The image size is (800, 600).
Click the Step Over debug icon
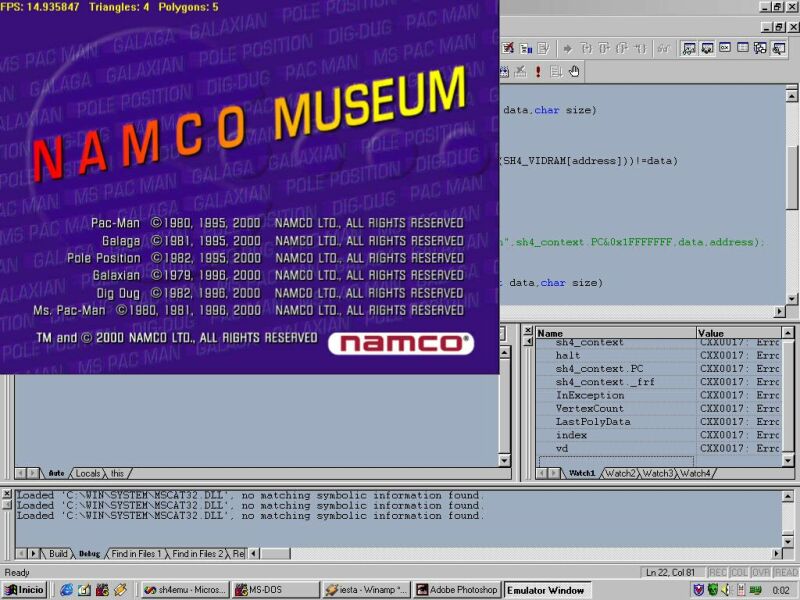(605, 48)
